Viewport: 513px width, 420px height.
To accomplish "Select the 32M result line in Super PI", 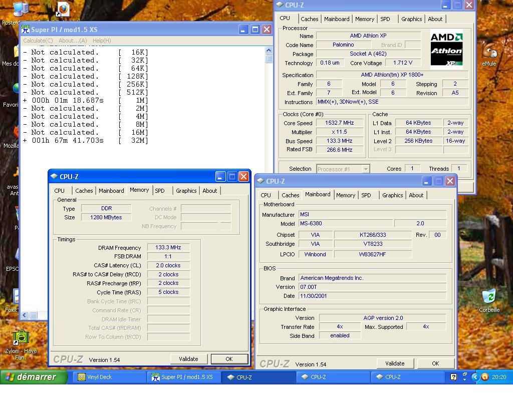I will click(x=86, y=141).
